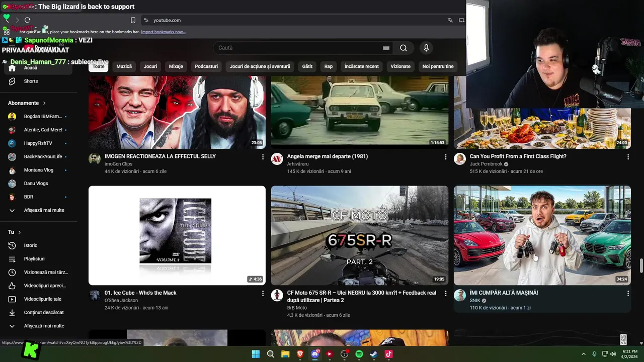644x362 pixels.
Task: Select the Muzică filter chip
Action: (x=124, y=66)
